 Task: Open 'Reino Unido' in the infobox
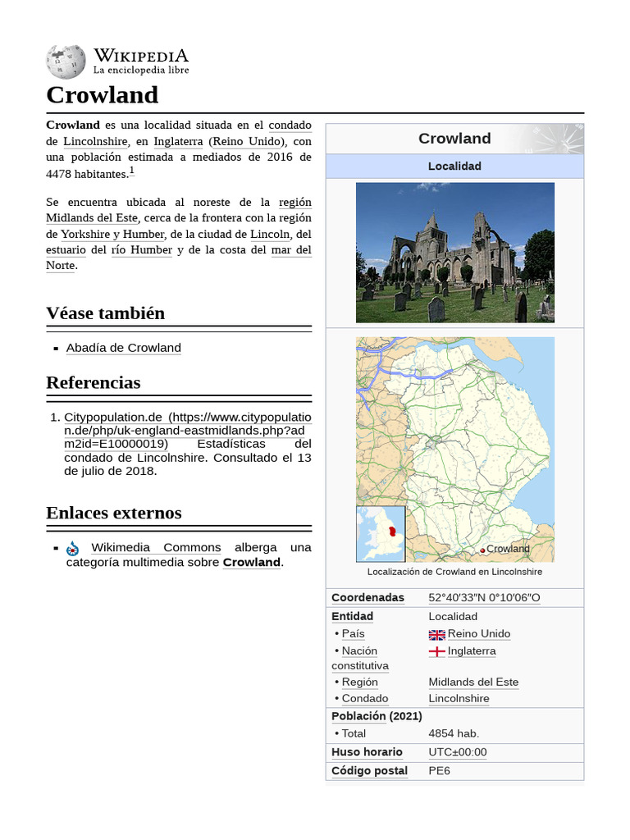tap(479, 634)
